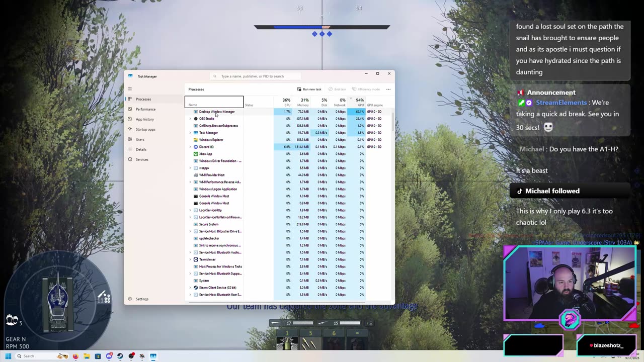644x362 pixels.
Task: Select the updatechecker process row
Action: [287, 238]
